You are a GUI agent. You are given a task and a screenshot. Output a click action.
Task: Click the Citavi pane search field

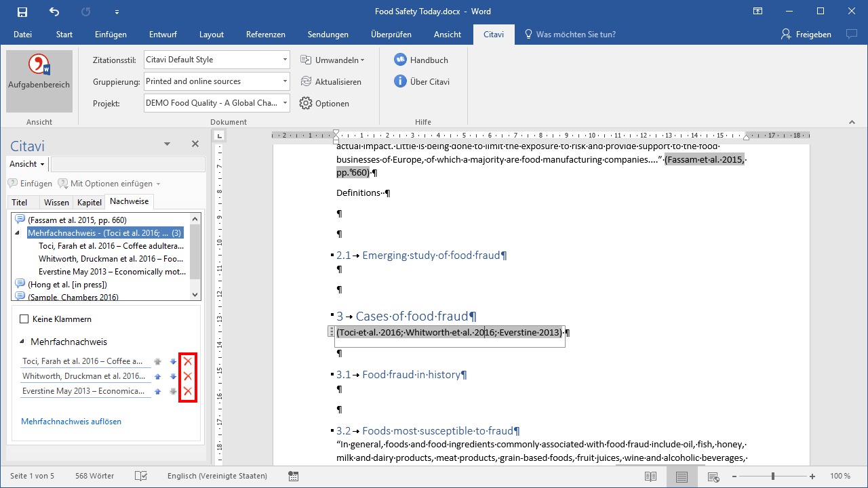(x=127, y=164)
